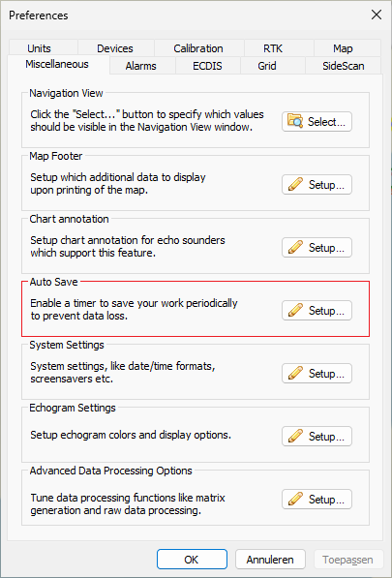Click the pencil icon for Map Footer setup
Screen dimensions: 392x578
(x=296, y=184)
